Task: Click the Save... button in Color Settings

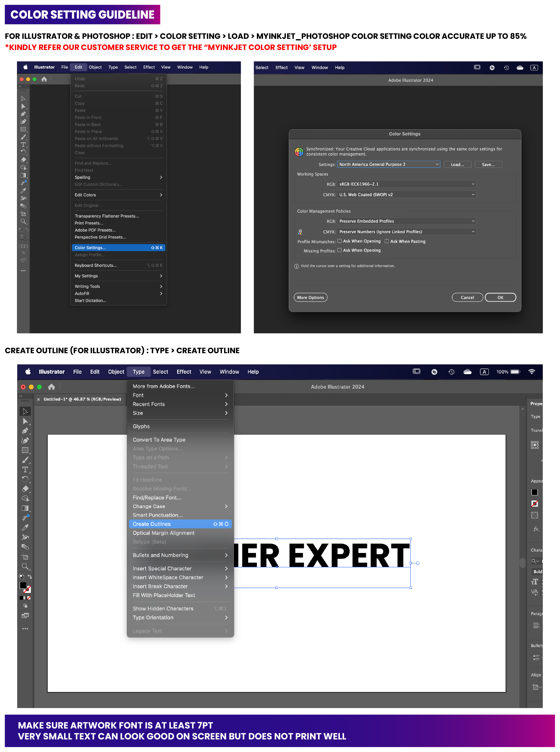Action: tap(488, 164)
